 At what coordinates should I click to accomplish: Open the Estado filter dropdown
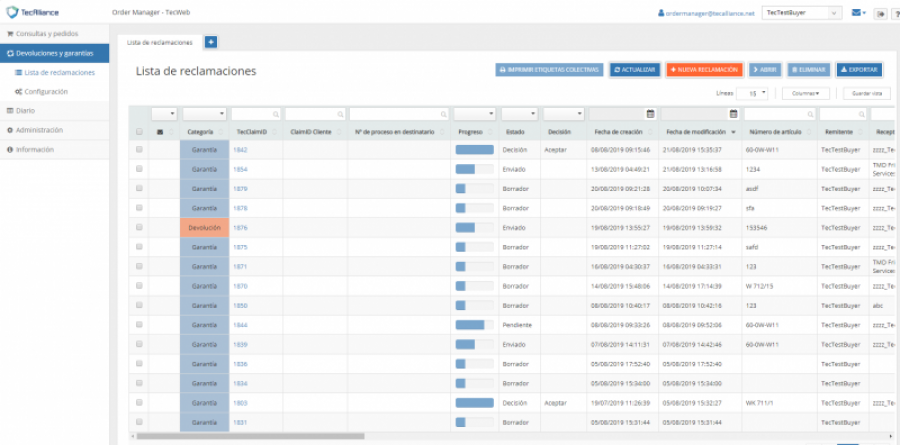pos(519,114)
